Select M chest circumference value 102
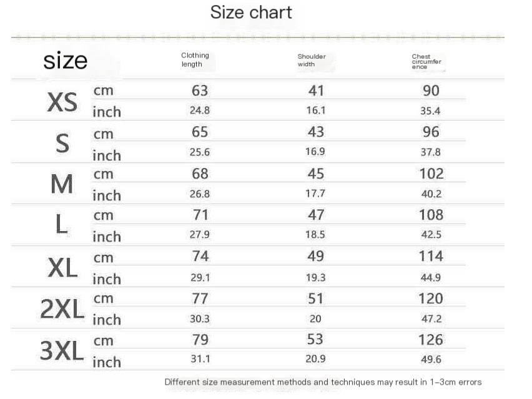This screenshot has height=399, width=532. (431, 174)
